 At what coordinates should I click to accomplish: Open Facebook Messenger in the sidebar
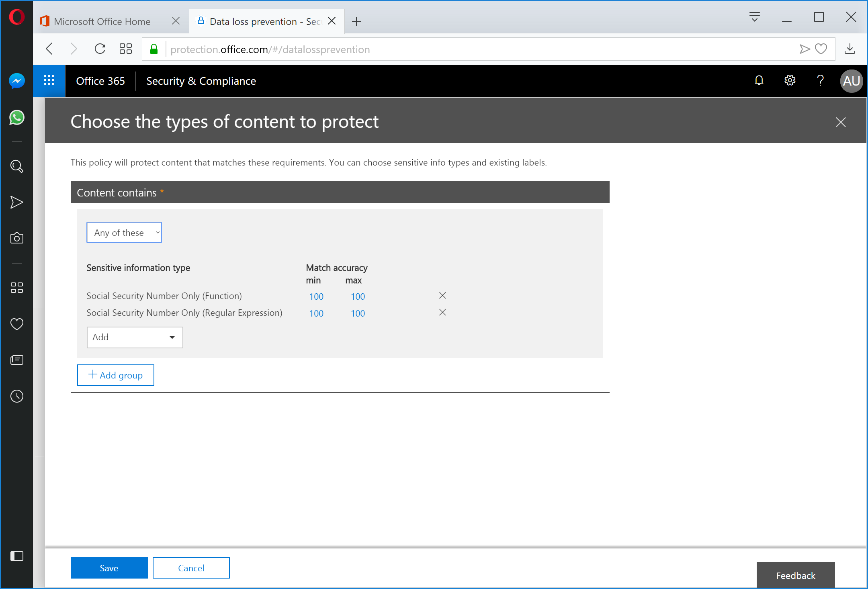tap(16, 81)
